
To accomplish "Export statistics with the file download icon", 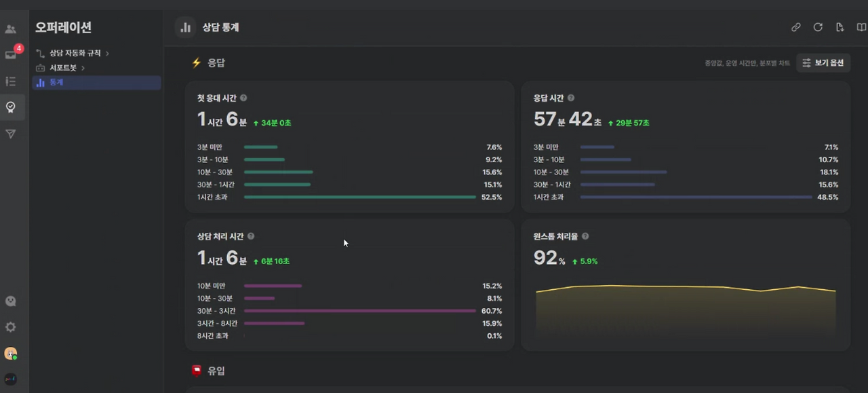I will (840, 27).
